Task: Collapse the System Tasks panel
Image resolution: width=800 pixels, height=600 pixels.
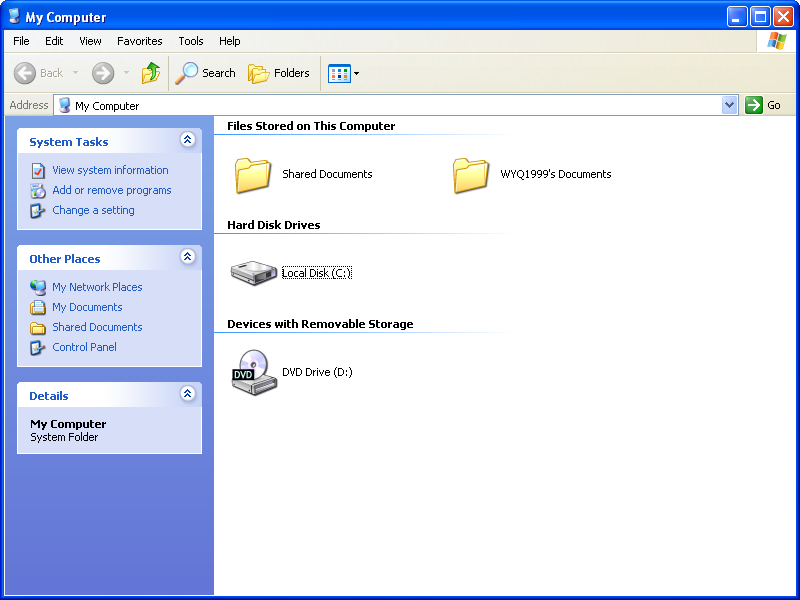Action: click(187, 140)
